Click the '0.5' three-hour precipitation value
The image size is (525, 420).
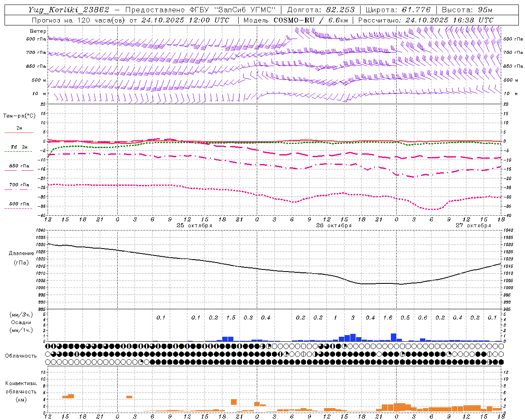click(x=405, y=317)
